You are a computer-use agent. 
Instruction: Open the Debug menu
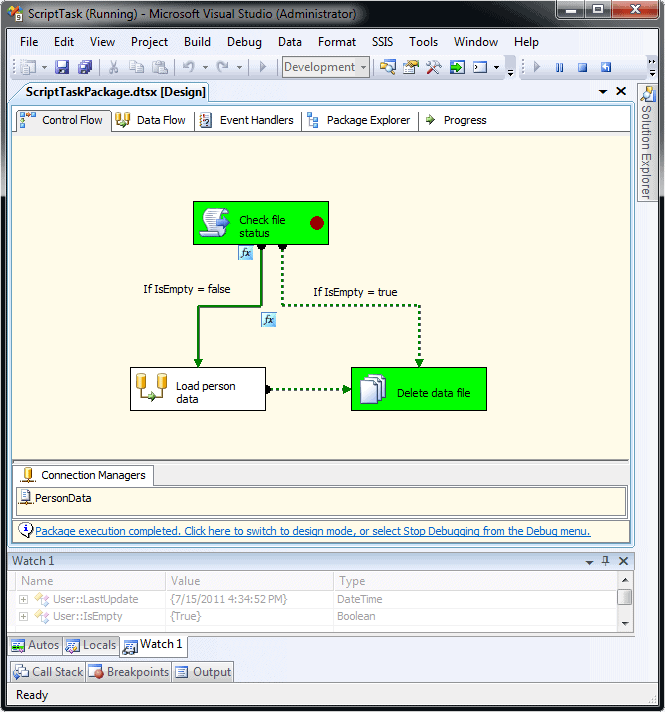click(244, 42)
